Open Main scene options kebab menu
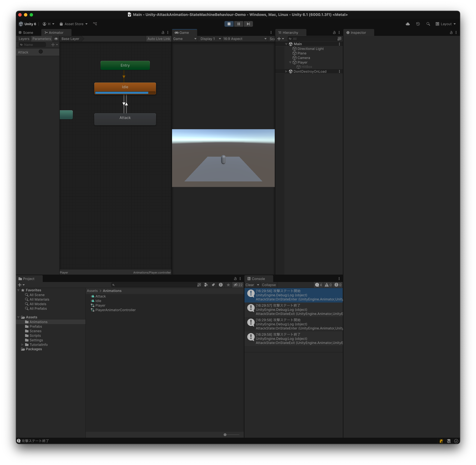This screenshot has width=476, height=465. [339, 44]
